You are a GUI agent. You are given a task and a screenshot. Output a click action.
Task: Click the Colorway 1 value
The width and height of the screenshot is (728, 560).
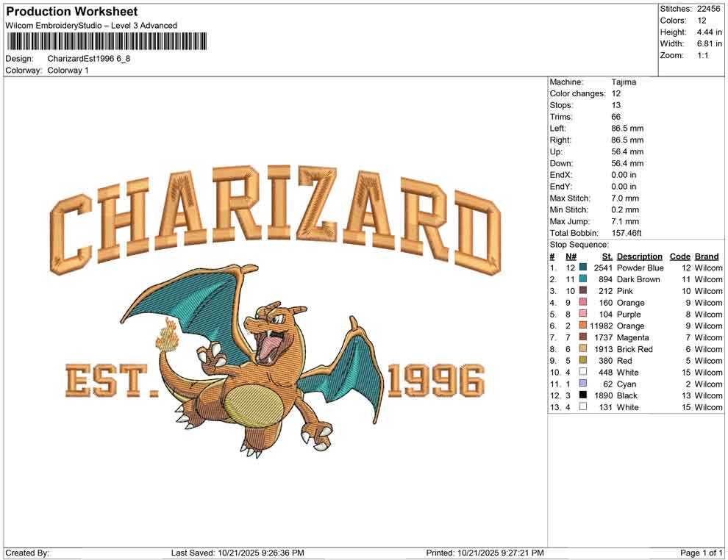pyautogui.click(x=68, y=70)
